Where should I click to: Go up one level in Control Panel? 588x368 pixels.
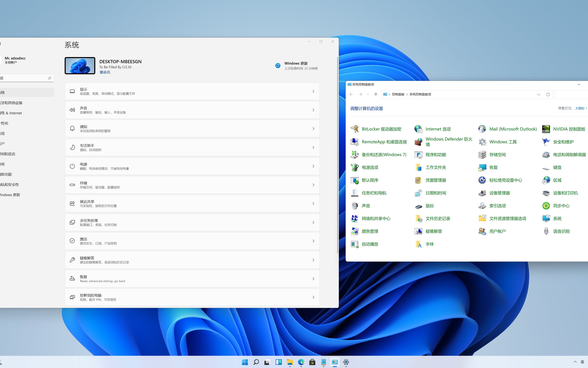pos(376,94)
